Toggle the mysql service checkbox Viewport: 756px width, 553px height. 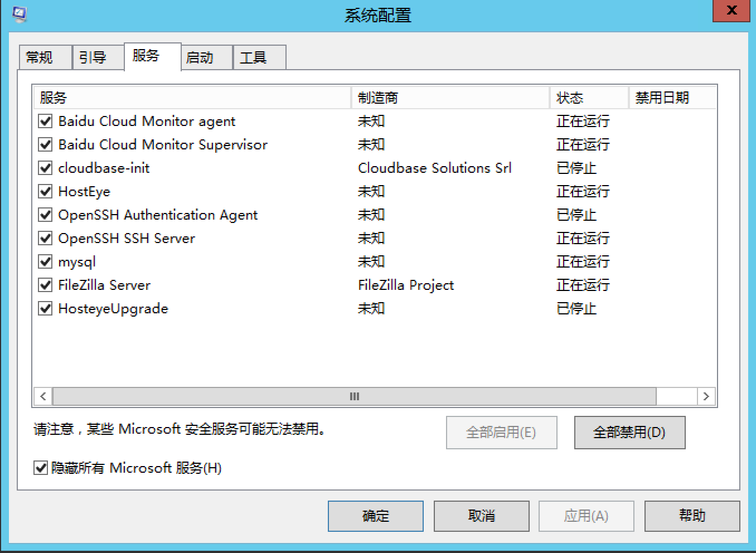coord(46,261)
